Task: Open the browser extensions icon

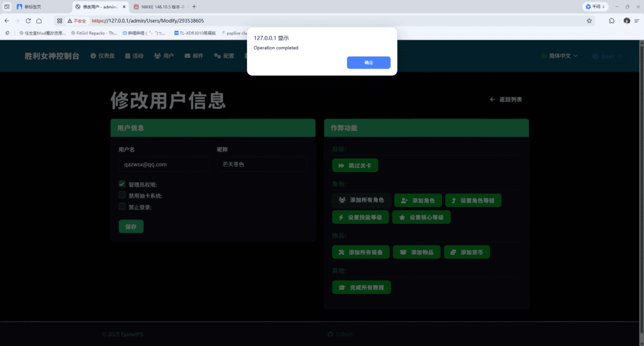Action: click(x=611, y=21)
